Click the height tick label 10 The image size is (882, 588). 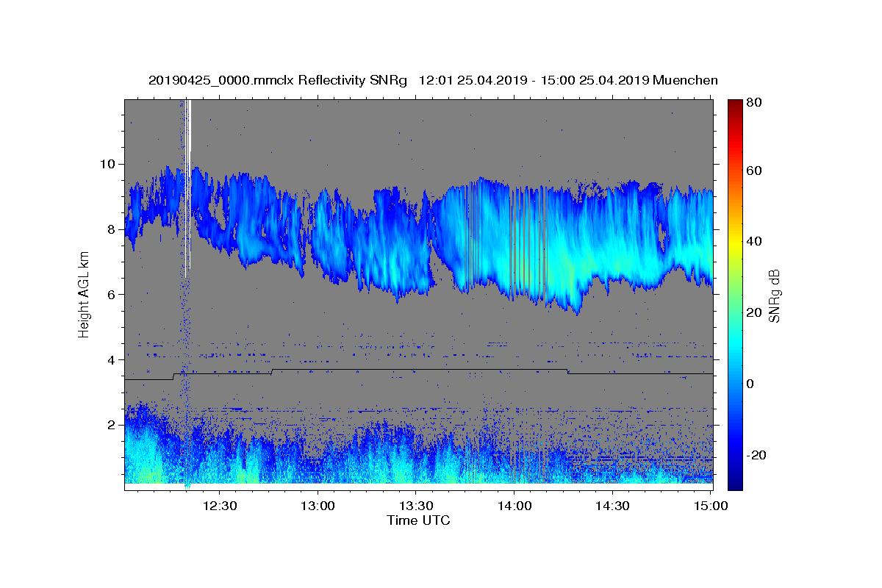110,164
